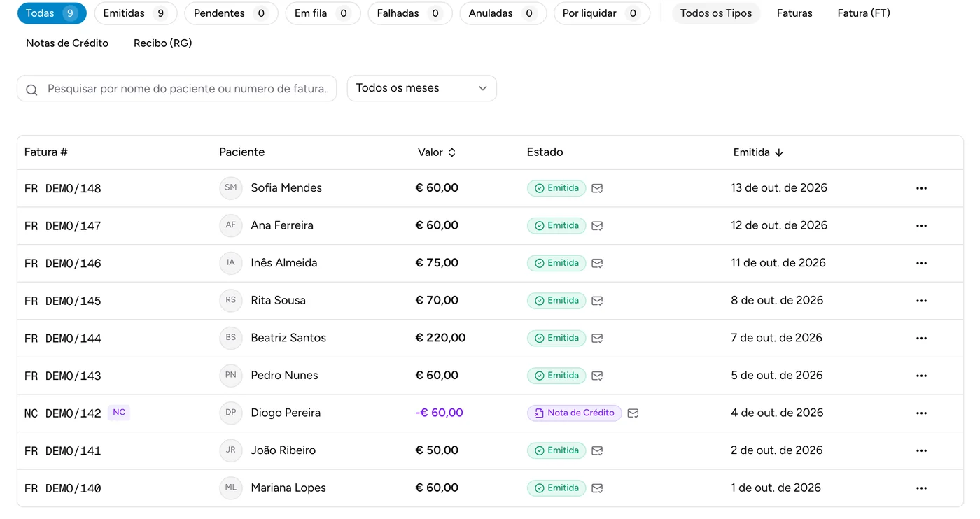Image resolution: width=980 pixels, height=519 pixels.
Task: Filter by Emitidas status
Action: 135,13
